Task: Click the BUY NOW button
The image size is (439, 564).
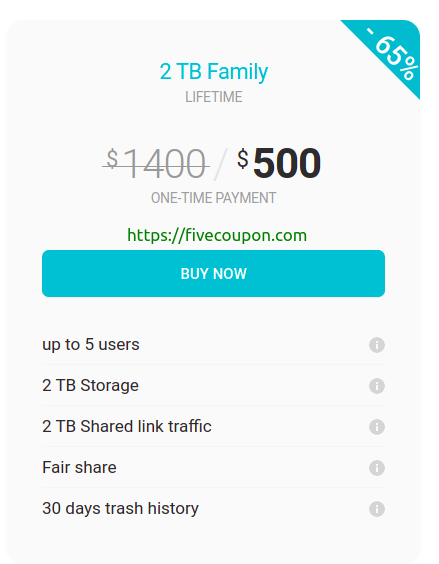Action: tap(213, 273)
